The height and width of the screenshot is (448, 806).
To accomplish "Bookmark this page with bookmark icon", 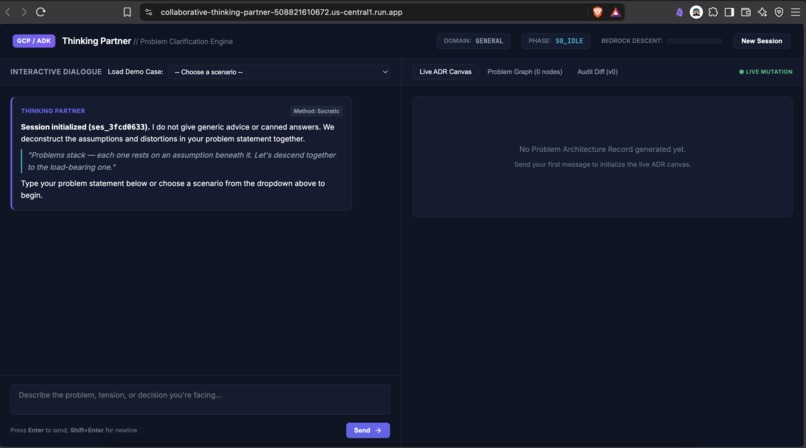I will pyautogui.click(x=127, y=12).
